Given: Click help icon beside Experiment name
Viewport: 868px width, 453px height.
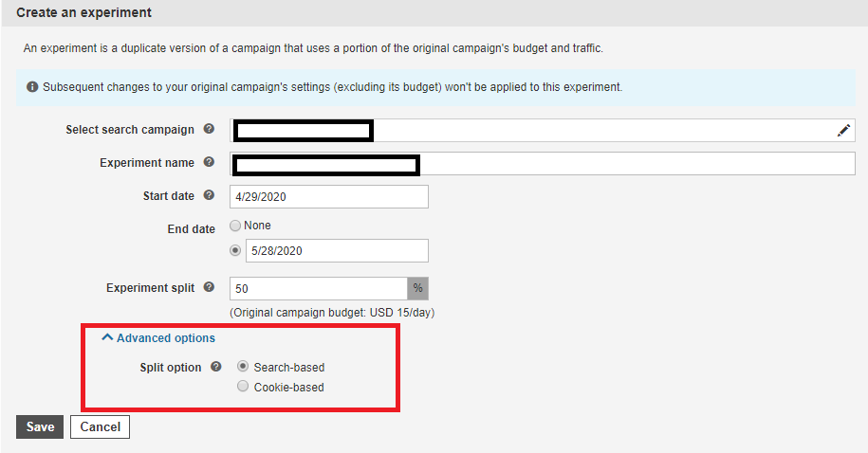Looking at the screenshot, I should tap(209, 162).
